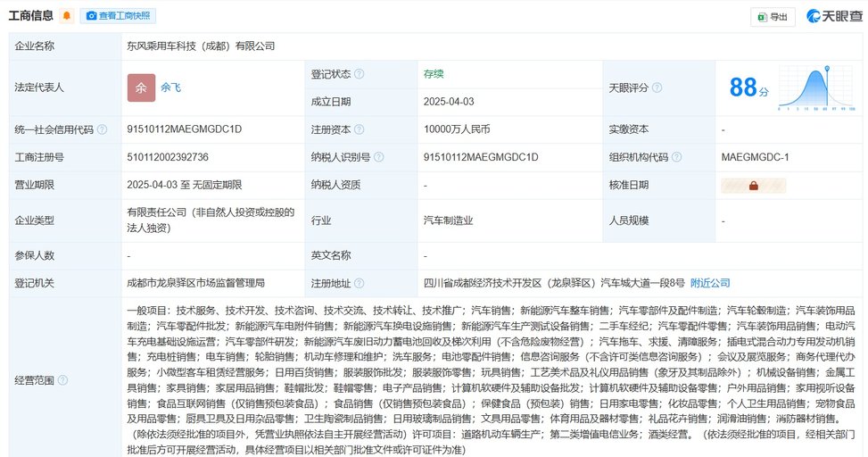Click the 法定代表人 label cell
This screenshot has width=868, height=457.
click(x=65, y=87)
